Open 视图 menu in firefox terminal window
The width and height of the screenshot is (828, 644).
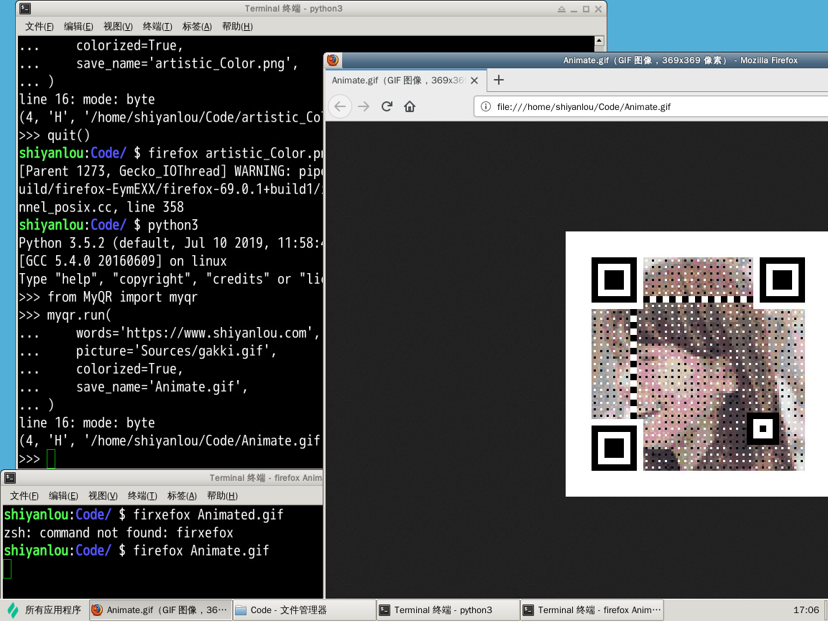coord(103,496)
